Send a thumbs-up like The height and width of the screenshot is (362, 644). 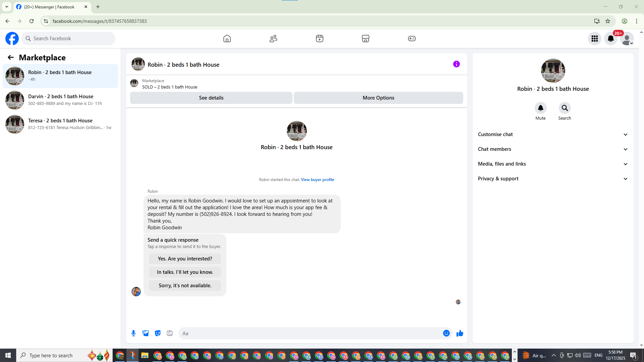point(460,333)
